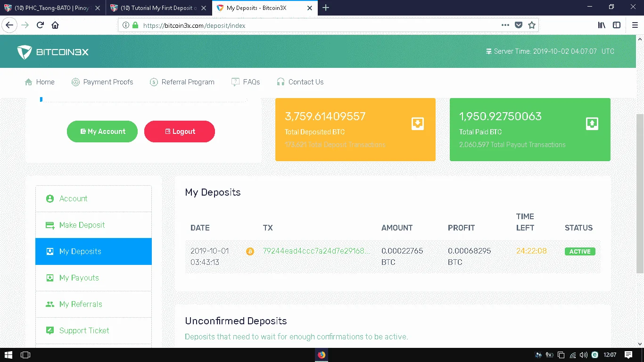Click the green My Account button
644x362 pixels.
[102, 132]
